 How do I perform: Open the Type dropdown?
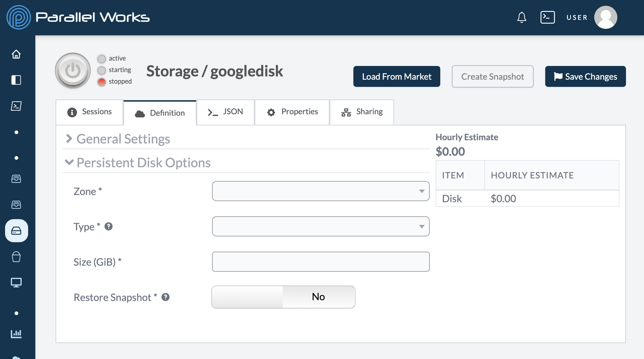321,226
